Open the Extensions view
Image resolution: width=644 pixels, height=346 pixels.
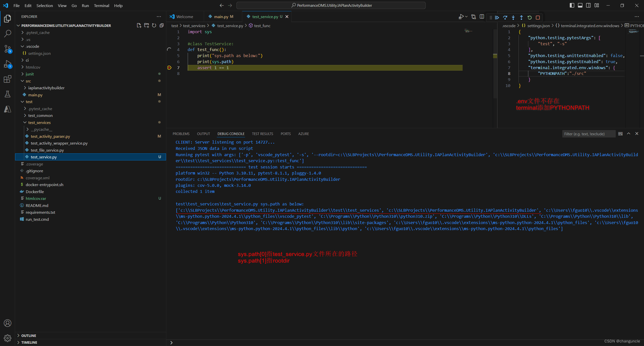pyautogui.click(x=8, y=79)
